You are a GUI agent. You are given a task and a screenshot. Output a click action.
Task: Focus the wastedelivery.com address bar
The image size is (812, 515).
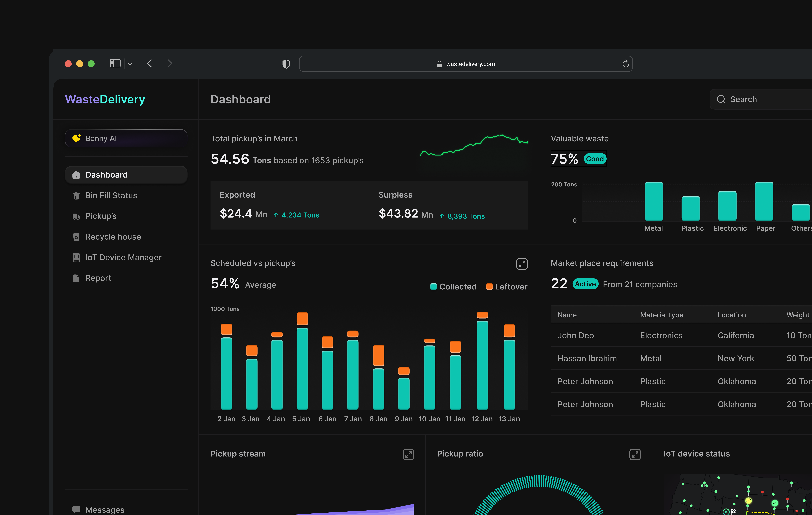466,64
